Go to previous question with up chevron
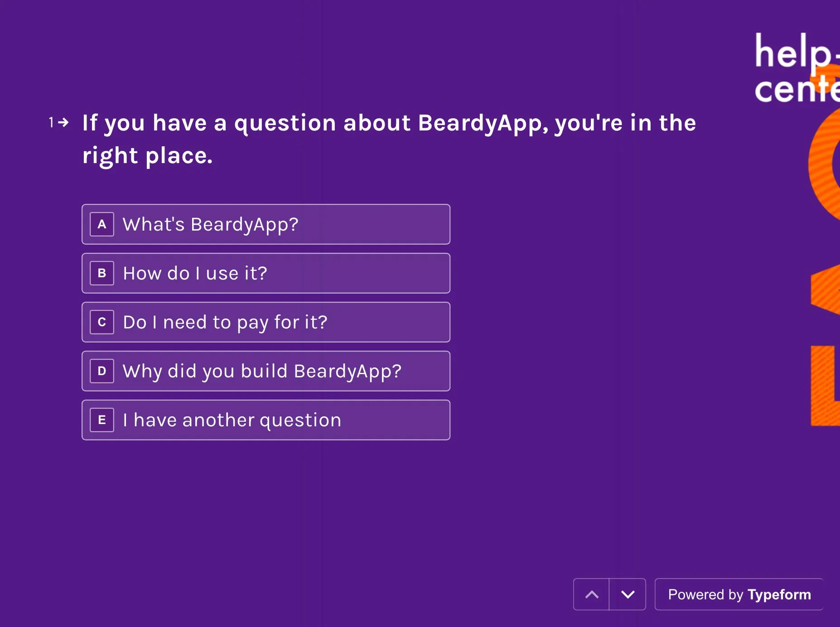This screenshot has width=840, height=627. pos(591,594)
